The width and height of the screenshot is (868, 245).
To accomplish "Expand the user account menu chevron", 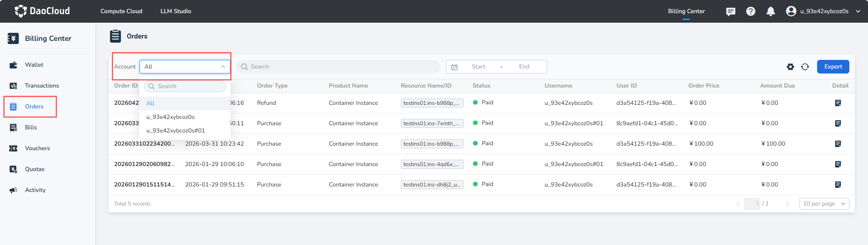I will point(858,11).
